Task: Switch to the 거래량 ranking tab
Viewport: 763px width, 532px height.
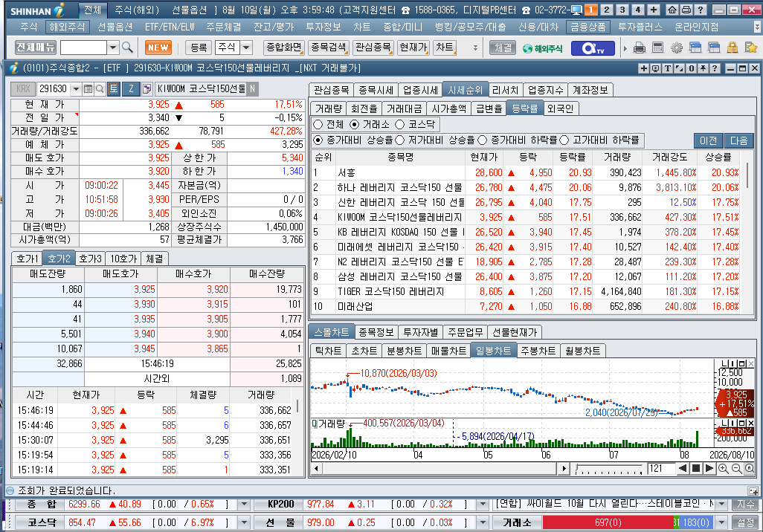Action: pyautogui.click(x=329, y=108)
